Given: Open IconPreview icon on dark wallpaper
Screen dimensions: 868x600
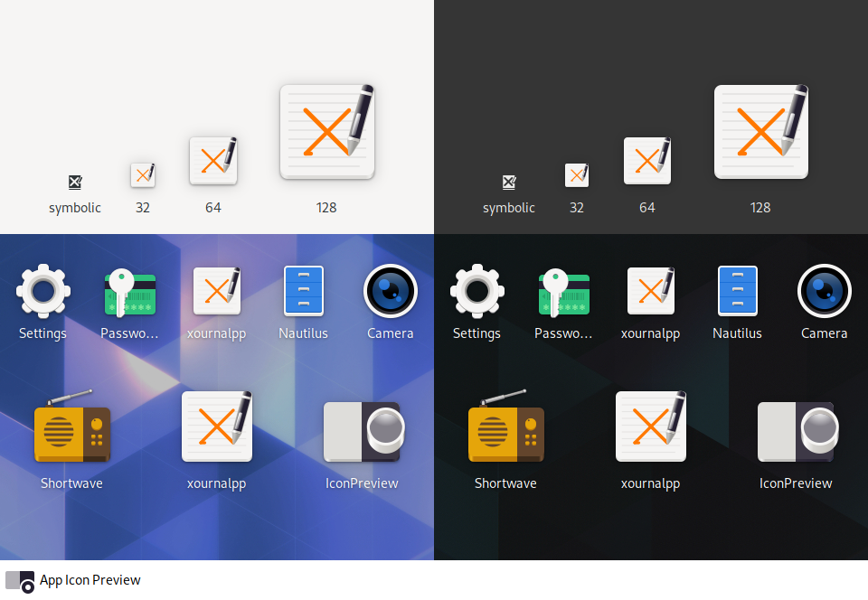Looking at the screenshot, I should point(797,432).
